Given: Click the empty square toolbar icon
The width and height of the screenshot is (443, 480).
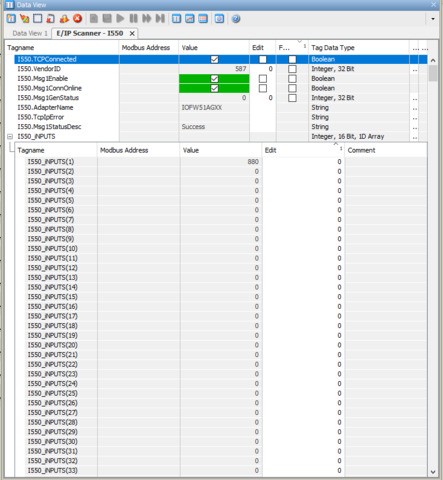Looking at the screenshot, I should coord(38,19).
